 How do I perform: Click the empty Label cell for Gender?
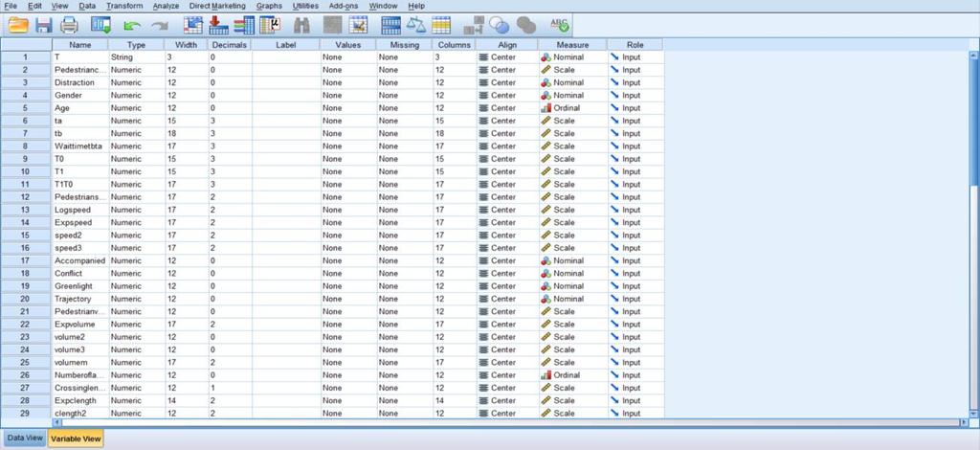click(285, 96)
